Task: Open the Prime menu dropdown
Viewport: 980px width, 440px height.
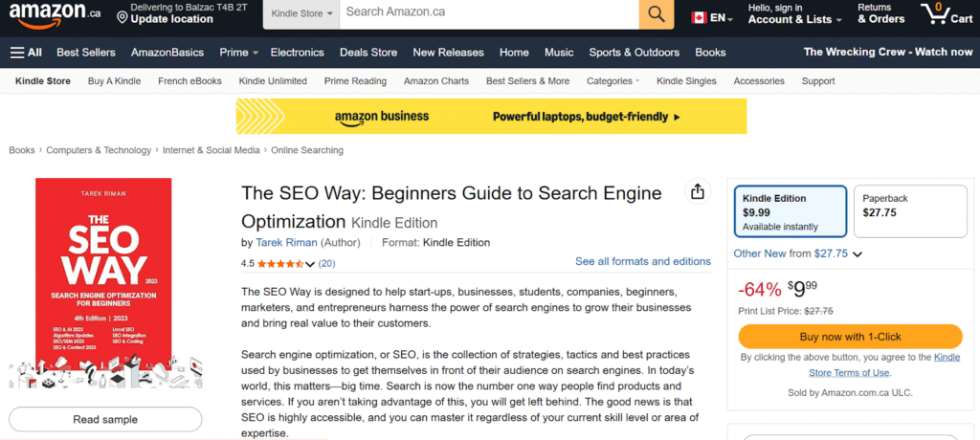Action: pyautogui.click(x=239, y=53)
